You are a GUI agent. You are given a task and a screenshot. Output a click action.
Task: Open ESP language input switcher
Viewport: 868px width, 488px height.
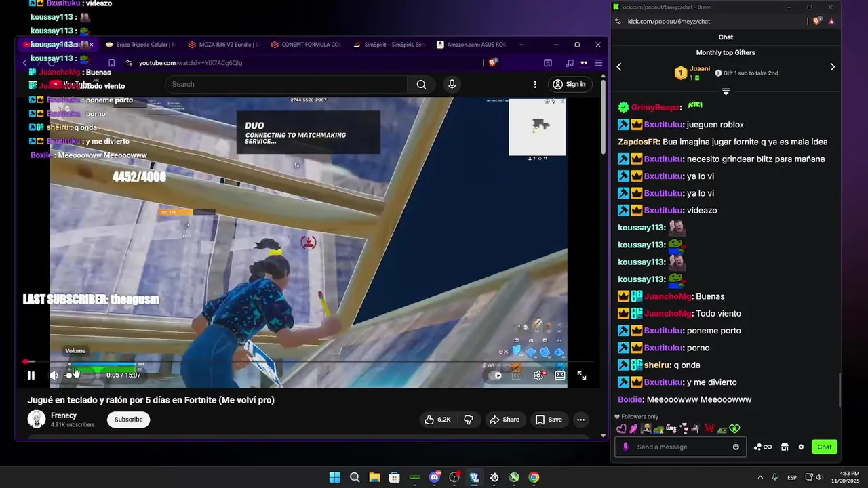(792, 477)
